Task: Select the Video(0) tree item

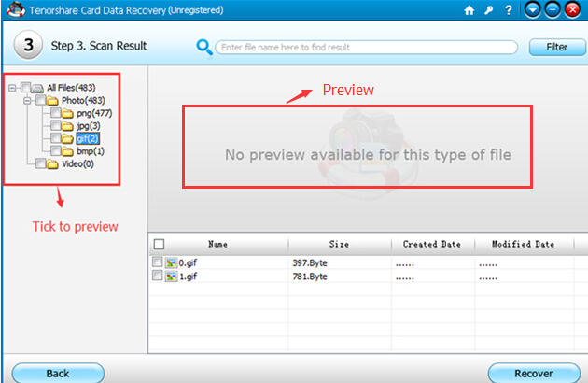Action: pyautogui.click(x=76, y=163)
